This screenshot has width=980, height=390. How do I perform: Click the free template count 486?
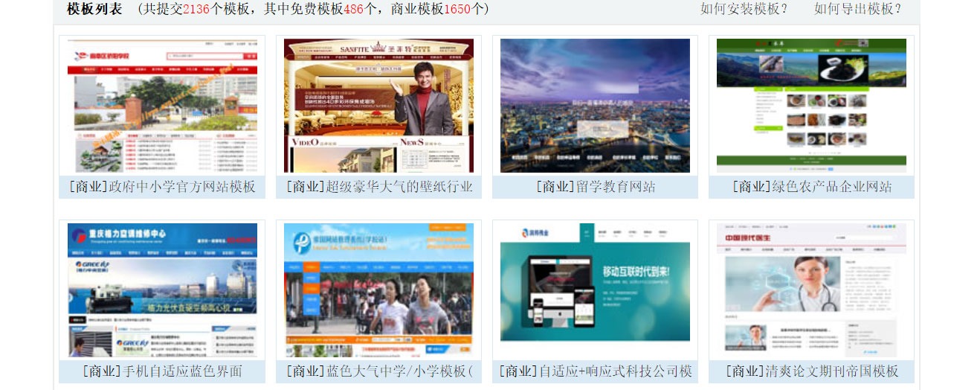click(x=354, y=9)
